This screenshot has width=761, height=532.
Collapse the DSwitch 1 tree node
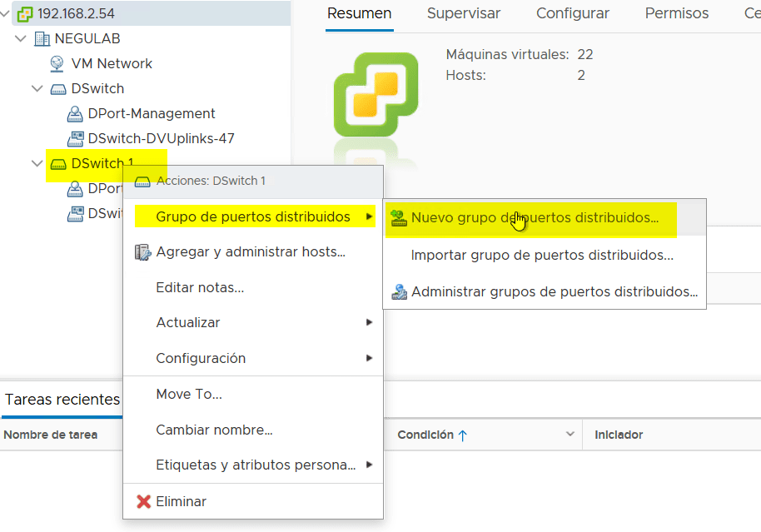click(37, 163)
